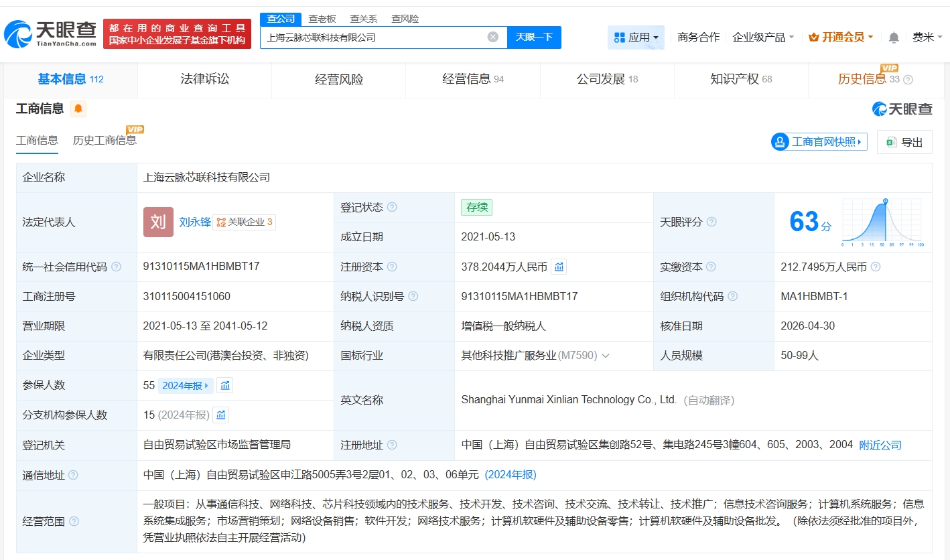Click the 刘 avatar of the legal representative
The height and width of the screenshot is (560, 950).
pyautogui.click(x=158, y=222)
